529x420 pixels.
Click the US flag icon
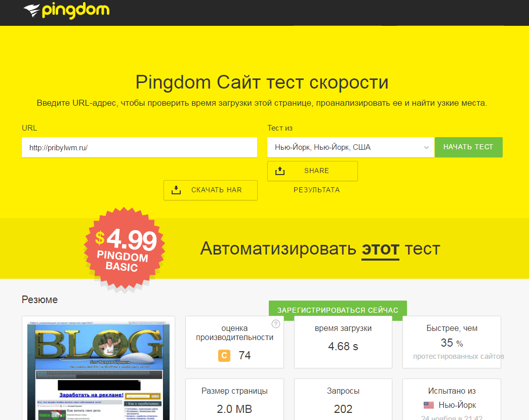pos(428,405)
